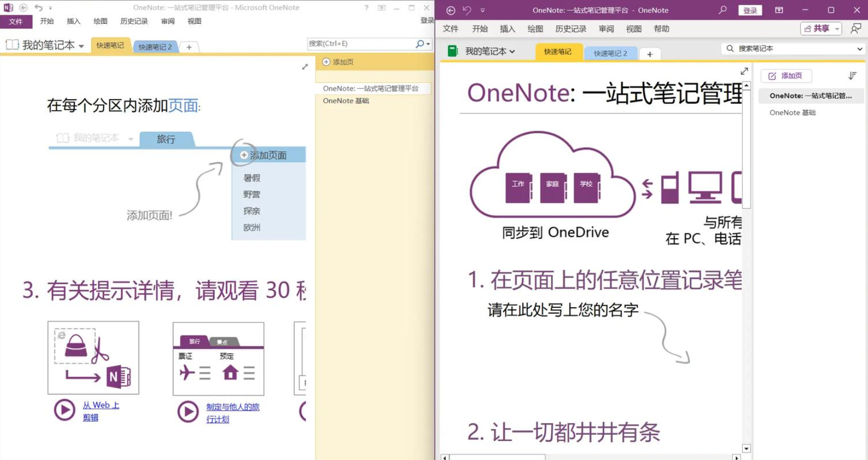
Task: Click the 登录 button in right window
Action: 750,10
